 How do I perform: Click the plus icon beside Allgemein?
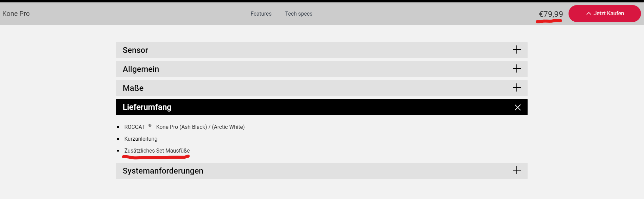516,69
